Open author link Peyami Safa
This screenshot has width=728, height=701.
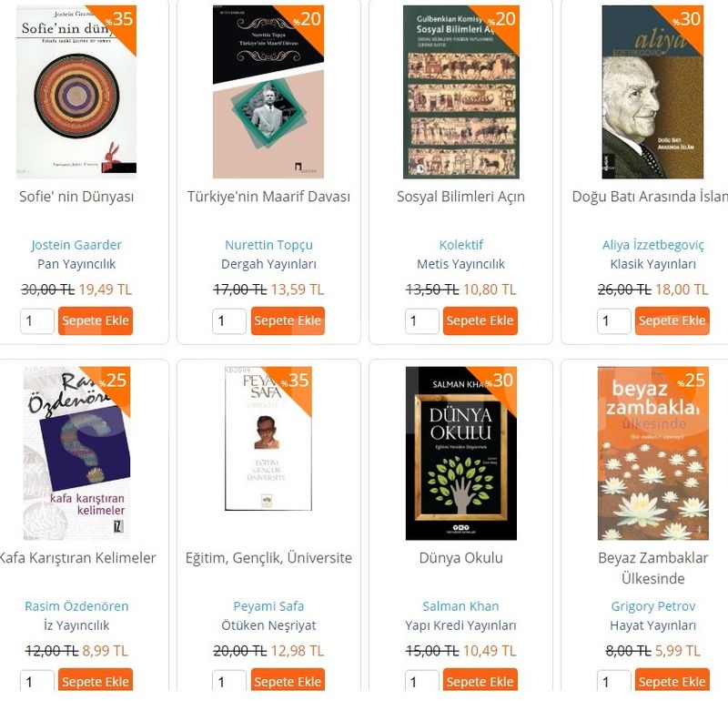click(268, 606)
